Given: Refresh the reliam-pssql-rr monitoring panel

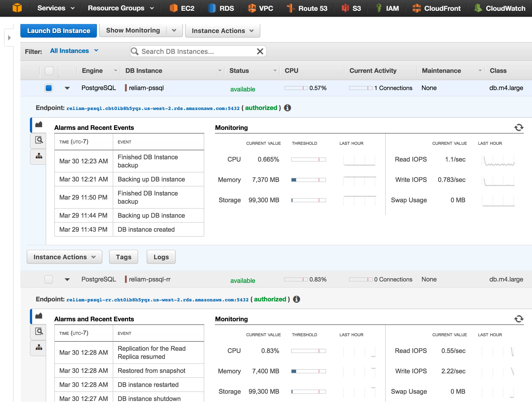Looking at the screenshot, I should pyautogui.click(x=518, y=319).
